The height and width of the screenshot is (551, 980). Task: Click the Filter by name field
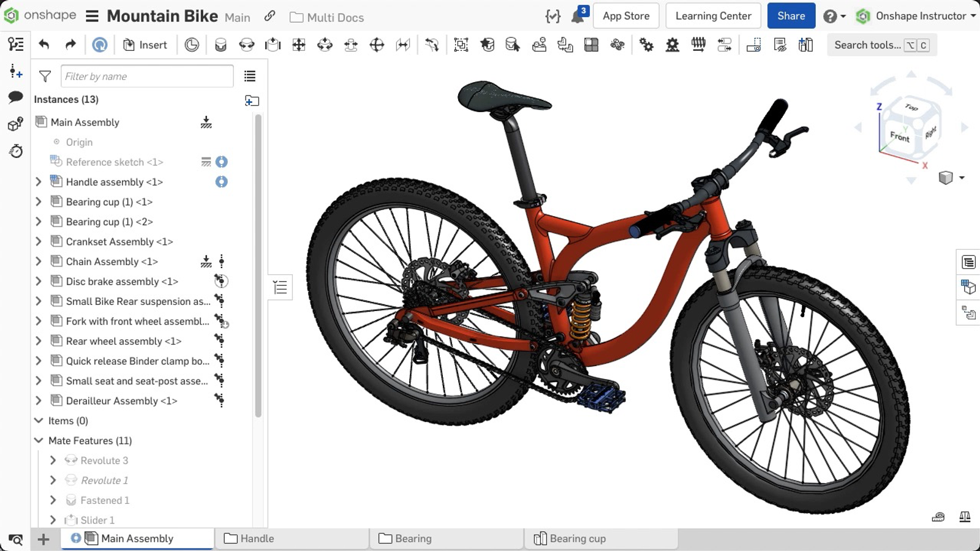point(147,77)
